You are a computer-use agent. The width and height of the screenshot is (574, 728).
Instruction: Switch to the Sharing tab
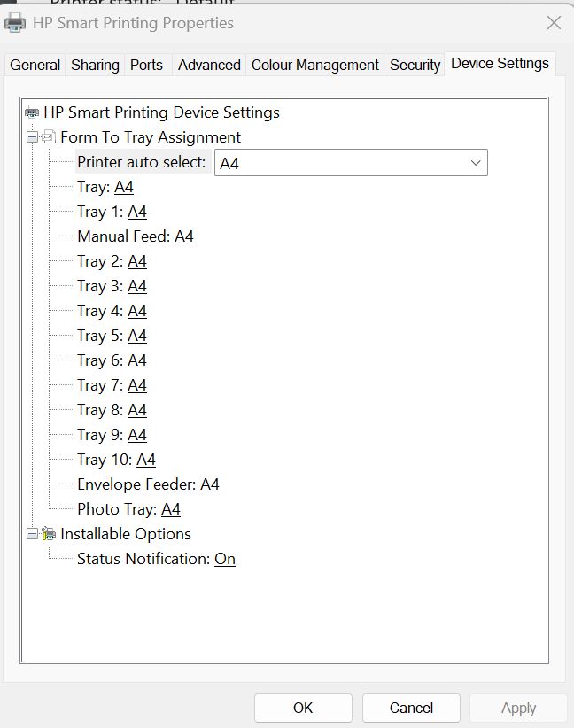(95, 65)
